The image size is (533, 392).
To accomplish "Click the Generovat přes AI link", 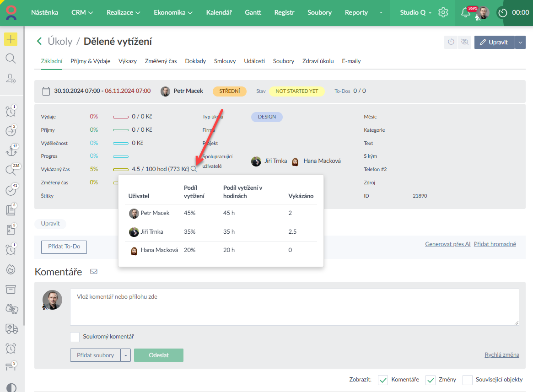I will [x=447, y=244].
